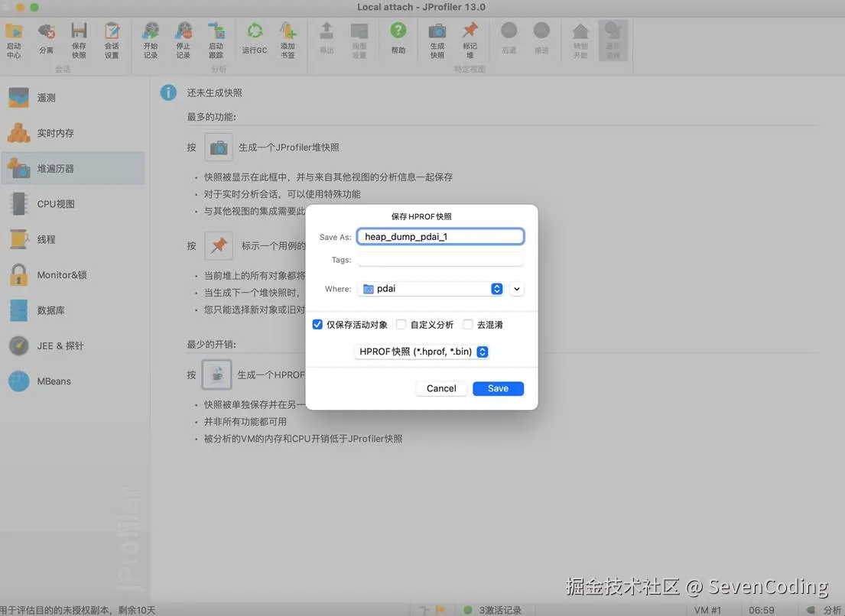This screenshot has width=845, height=616.
Task: Click 3激活记录 status bar entry
Action: (x=493, y=610)
